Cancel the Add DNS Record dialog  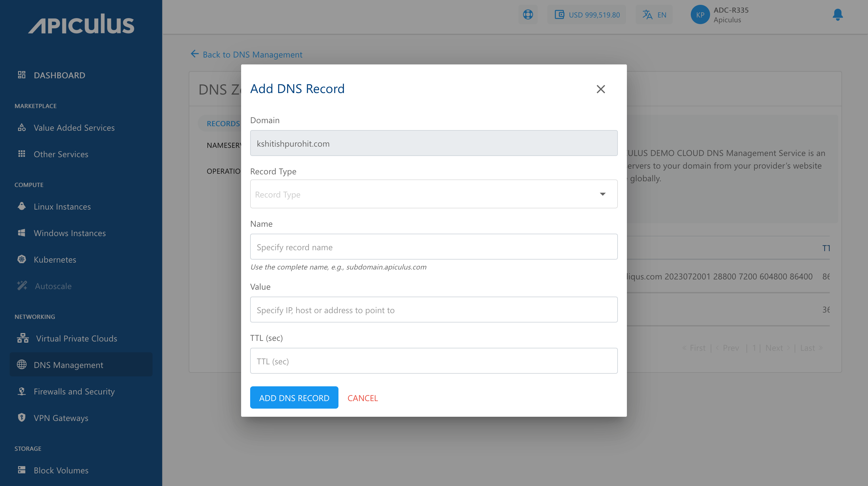[363, 398]
